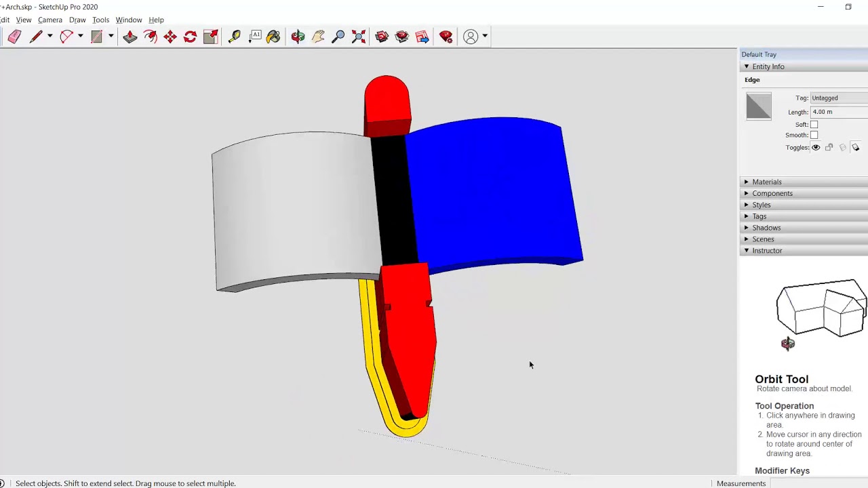This screenshot has height=488, width=868.
Task: Click the entity material swatch thumbnail
Action: [x=759, y=106]
